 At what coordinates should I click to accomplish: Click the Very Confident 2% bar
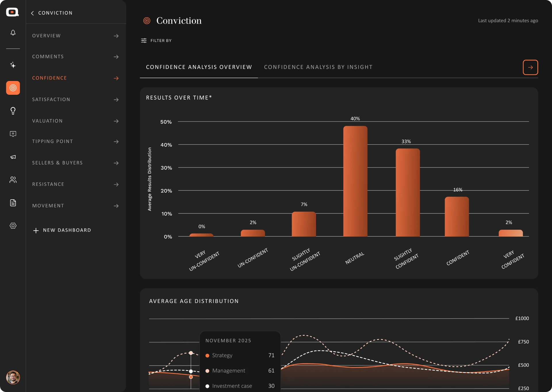pyautogui.click(x=511, y=233)
